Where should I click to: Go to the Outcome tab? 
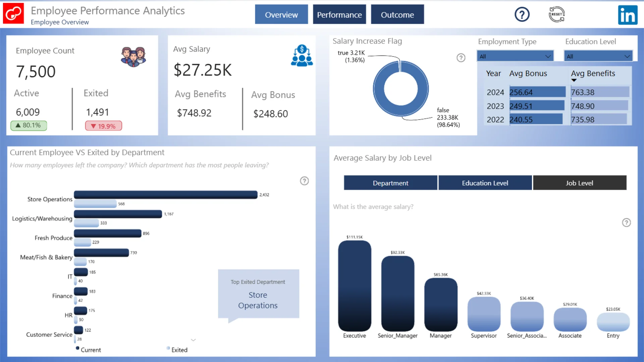pyautogui.click(x=397, y=15)
